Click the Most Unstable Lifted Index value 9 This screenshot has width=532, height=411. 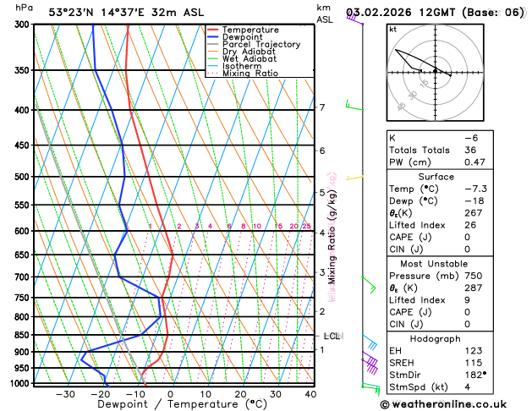point(468,300)
